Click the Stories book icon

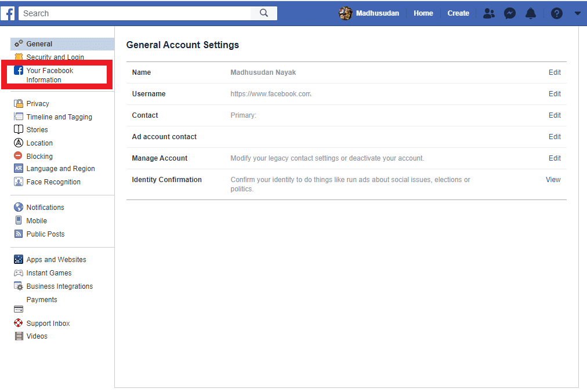point(19,129)
